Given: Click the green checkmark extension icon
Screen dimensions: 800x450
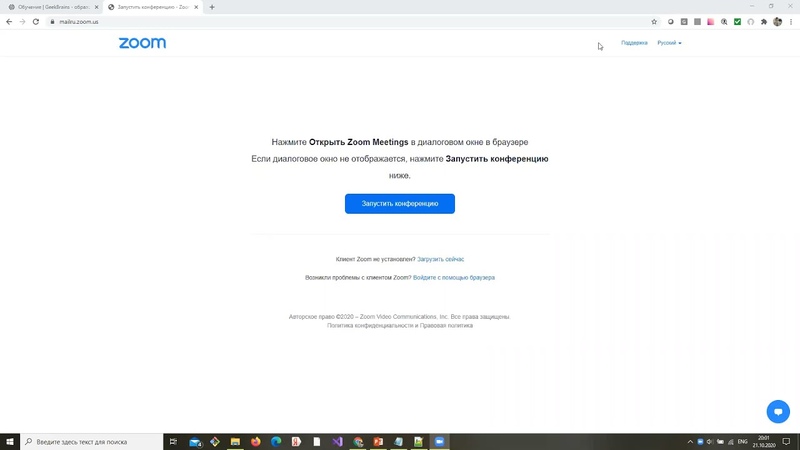Looking at the screenshot, I should point(737,22).
